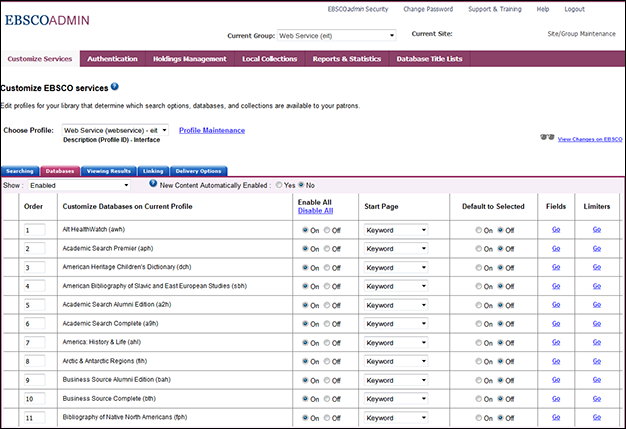The height and width of the screenshot is (429, 626).
Task: Open the Local Collections tab
Action: click(x=269, y=59)
